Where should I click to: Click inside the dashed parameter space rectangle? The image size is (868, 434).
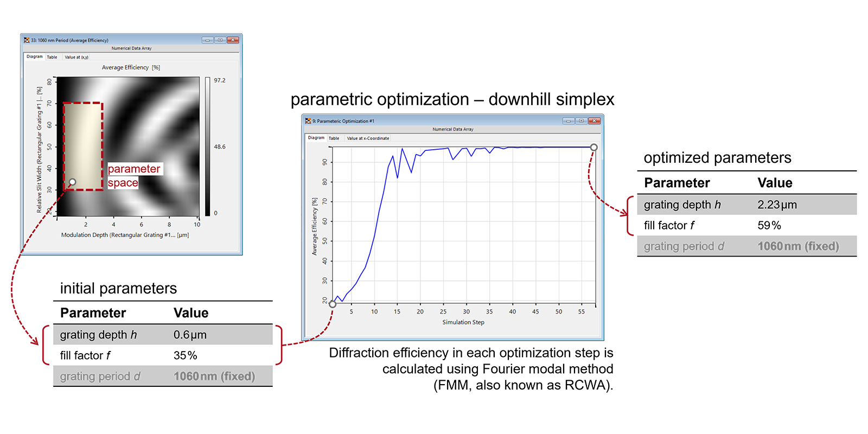(83, 141)
